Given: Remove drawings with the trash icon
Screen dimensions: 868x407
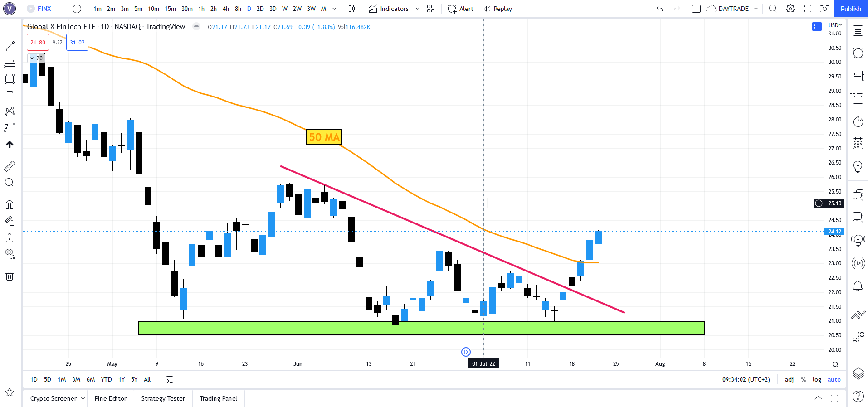Looking at the screenshot, I should click(10, 276).
